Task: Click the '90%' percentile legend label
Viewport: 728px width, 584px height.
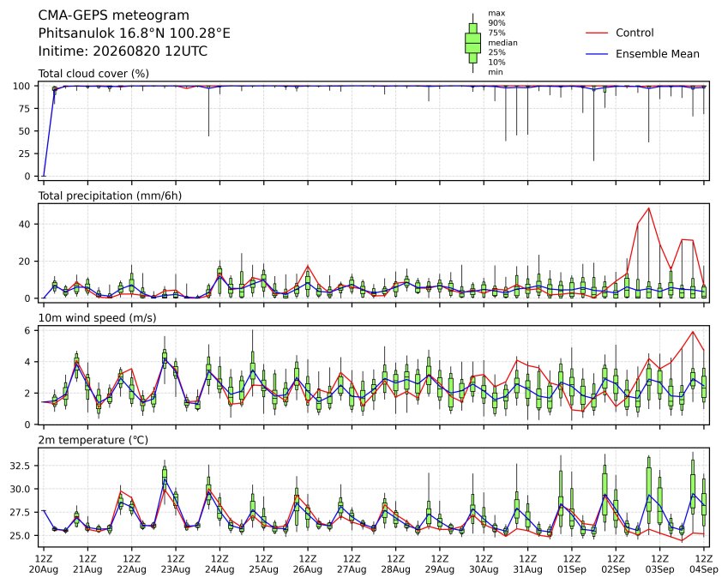Action: [x=496, y=23]
